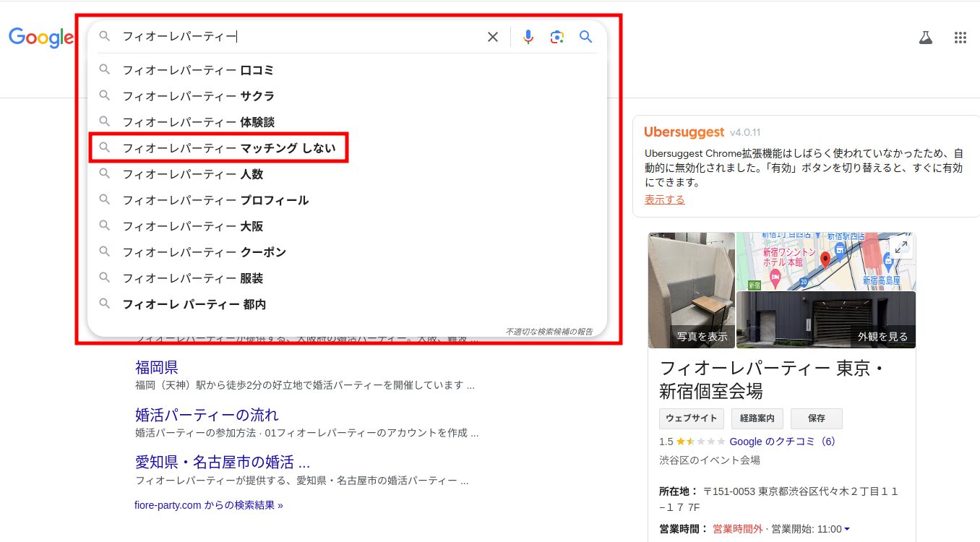Click the ウェブサイト button
The height and width of the screenshot is (542, 980).
click(x=692, y=418)
